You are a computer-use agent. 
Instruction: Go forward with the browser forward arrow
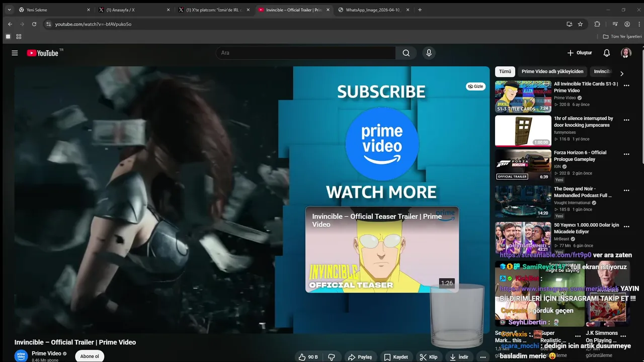(x=22, y=24)
